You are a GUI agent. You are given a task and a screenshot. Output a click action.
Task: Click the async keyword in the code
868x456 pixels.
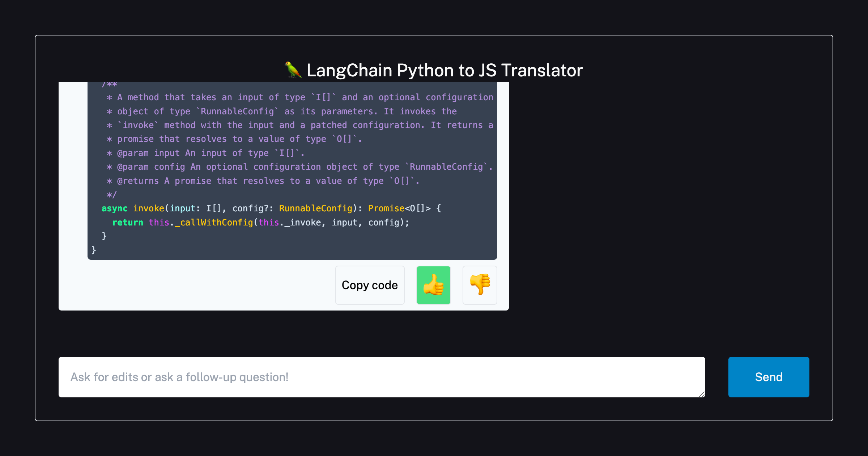[114, 208]
